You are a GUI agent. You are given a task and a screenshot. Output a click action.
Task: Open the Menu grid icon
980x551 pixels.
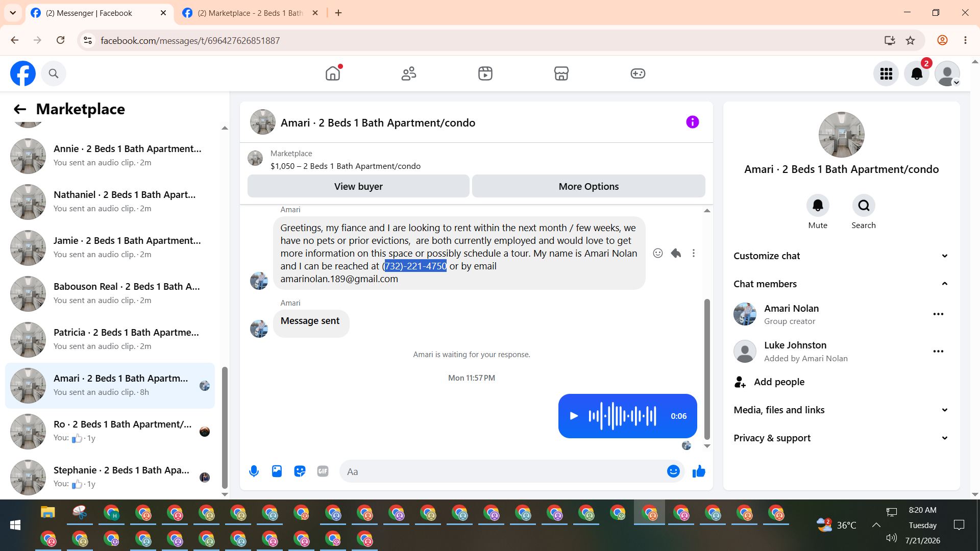tap(886, 73)
